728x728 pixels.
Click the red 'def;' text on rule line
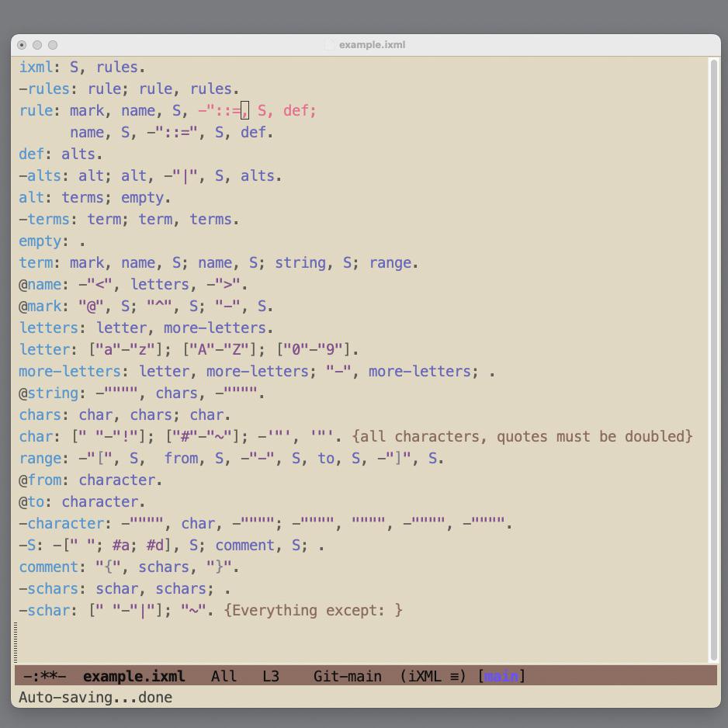(x=300, y=110)
